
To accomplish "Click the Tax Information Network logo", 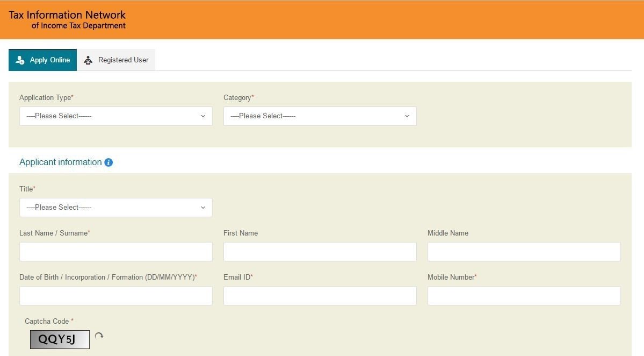I will point(67,19).
